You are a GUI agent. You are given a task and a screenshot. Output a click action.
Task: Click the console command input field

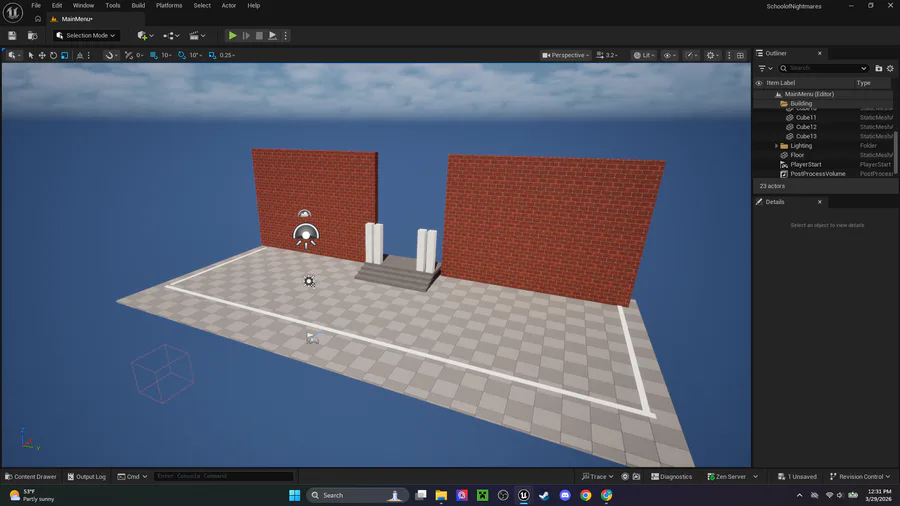(224, 476)
